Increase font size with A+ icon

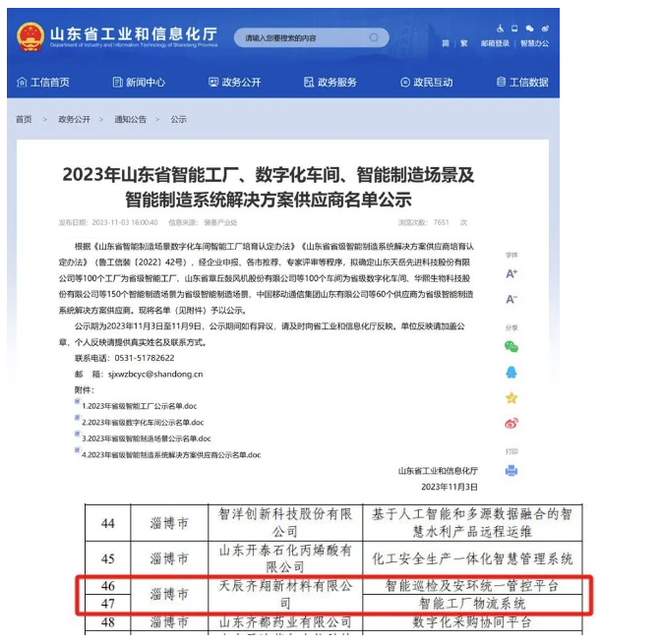511,273
